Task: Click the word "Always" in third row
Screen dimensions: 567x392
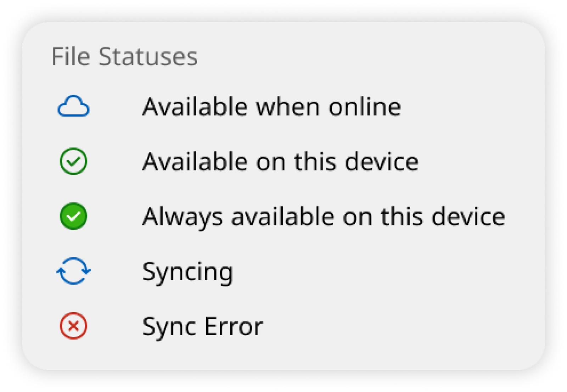Action: click(x=183, y=217)
